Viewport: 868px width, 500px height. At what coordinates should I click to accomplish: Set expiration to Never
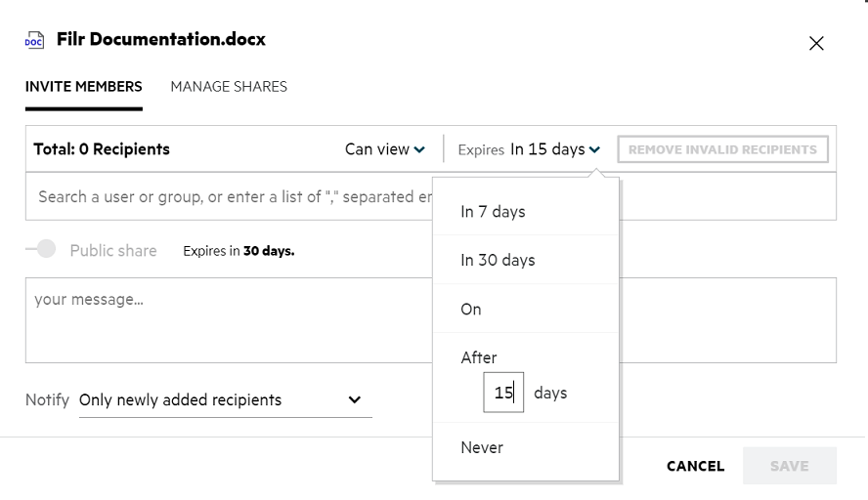tap(482, 447)
